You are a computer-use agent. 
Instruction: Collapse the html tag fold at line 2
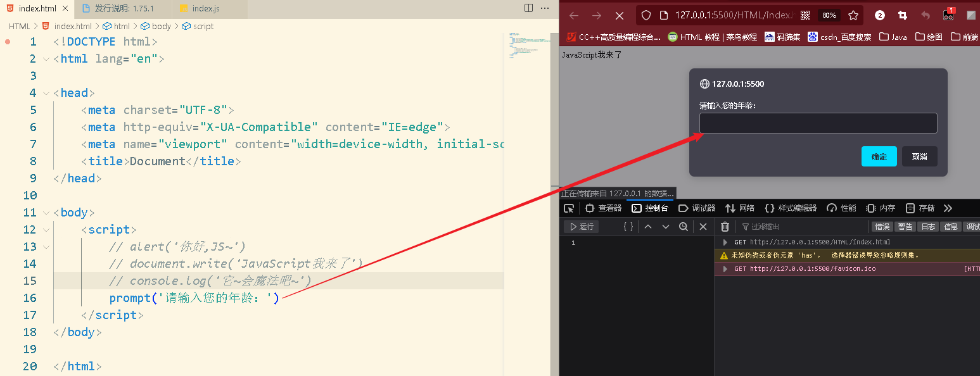(x=46, y=59)
